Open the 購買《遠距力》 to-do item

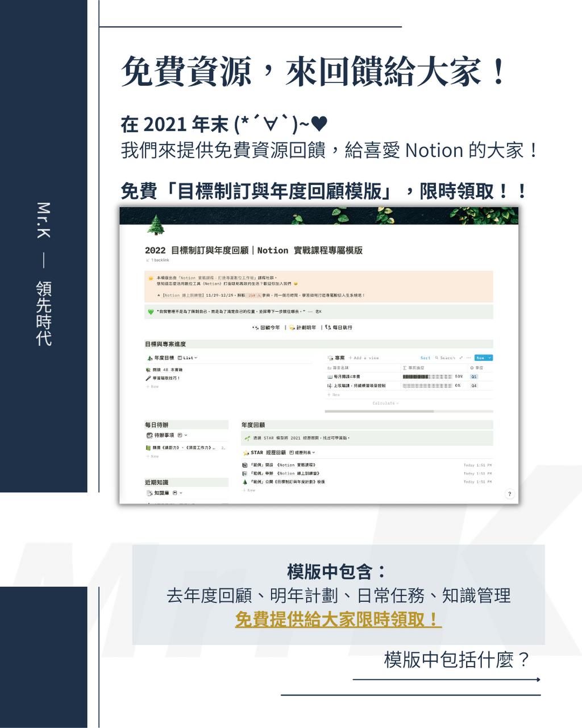[180, 448]
